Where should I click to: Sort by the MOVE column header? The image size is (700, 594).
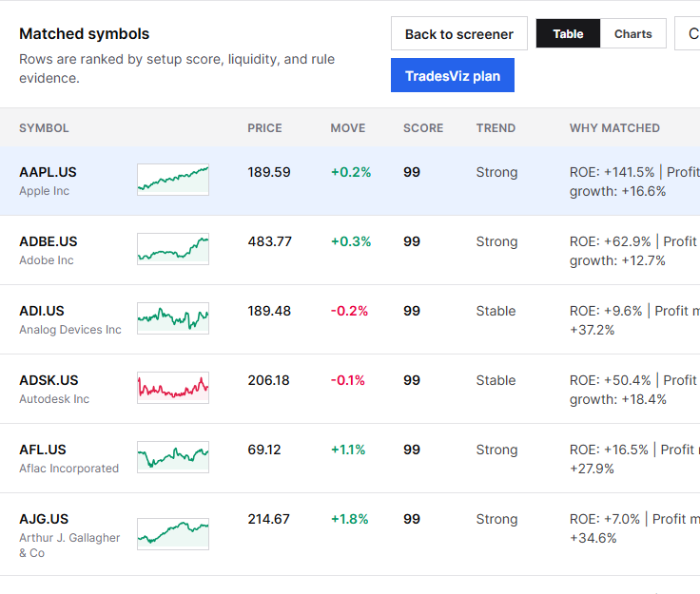(x=348, y=128)
